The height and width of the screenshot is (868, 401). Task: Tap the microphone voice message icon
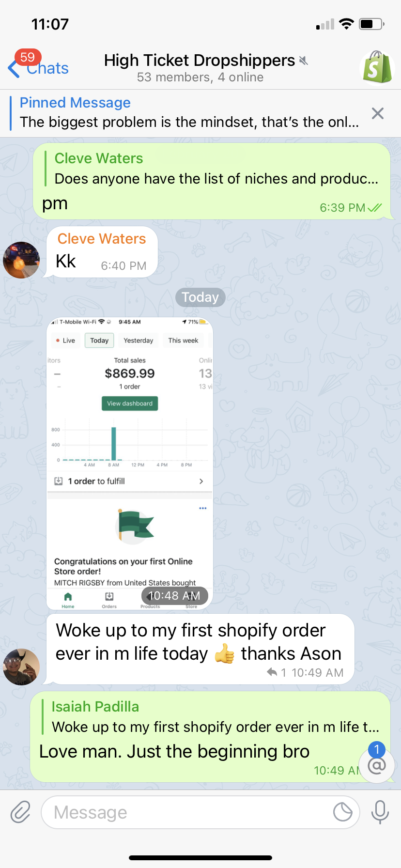[380, 812]
